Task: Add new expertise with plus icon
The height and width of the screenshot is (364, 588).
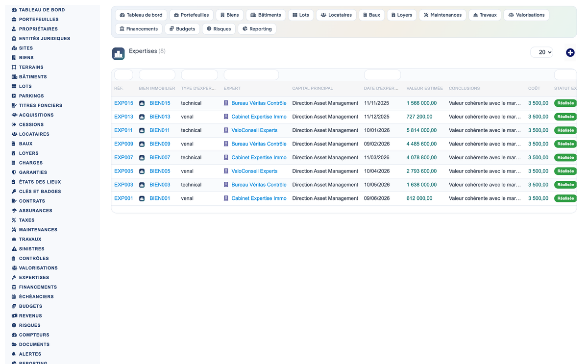Action: point(570,52)
